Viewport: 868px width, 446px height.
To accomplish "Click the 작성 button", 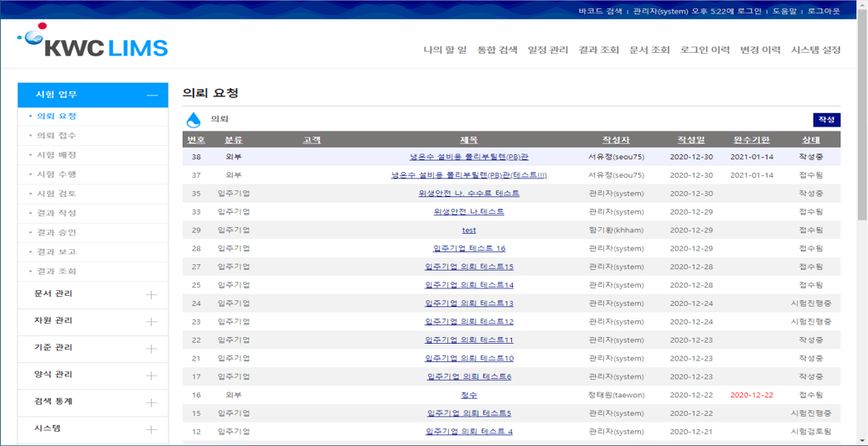I will click(826, 120).
